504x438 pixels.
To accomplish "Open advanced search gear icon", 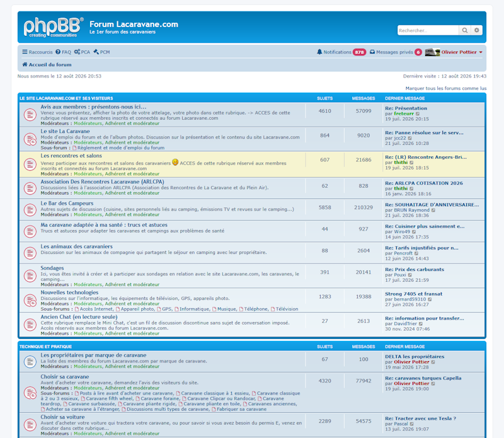I will pyautogui.click(x=477, y=30).
